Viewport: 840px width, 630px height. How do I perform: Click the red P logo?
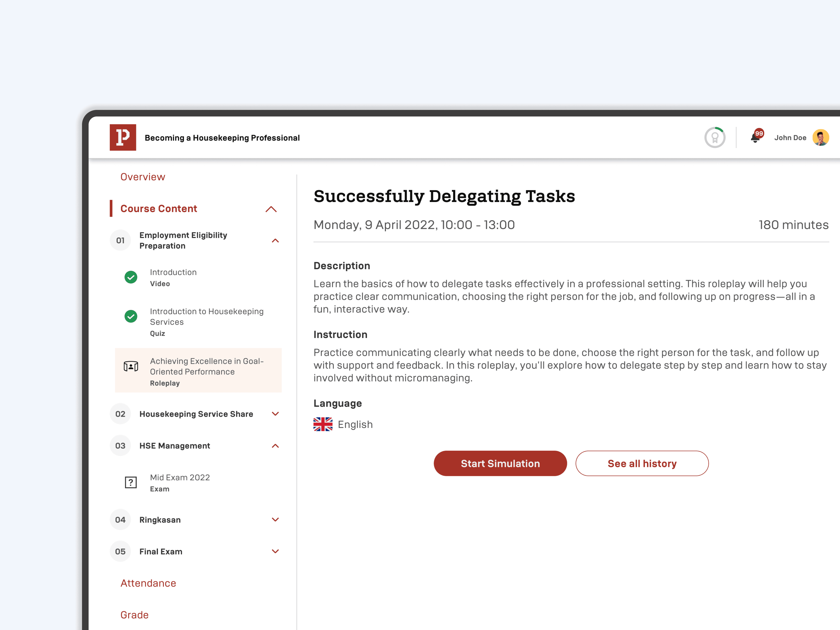click(x=123, y=137)
